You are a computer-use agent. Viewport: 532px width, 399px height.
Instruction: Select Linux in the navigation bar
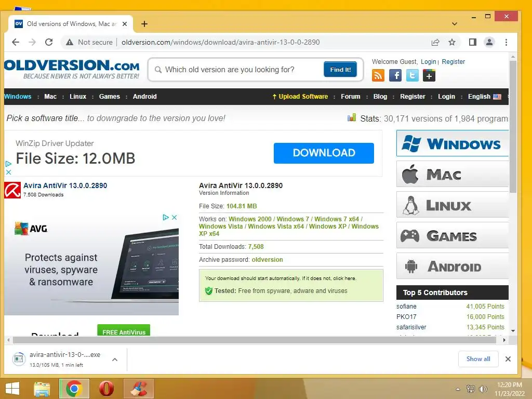[x=78, y=96]
